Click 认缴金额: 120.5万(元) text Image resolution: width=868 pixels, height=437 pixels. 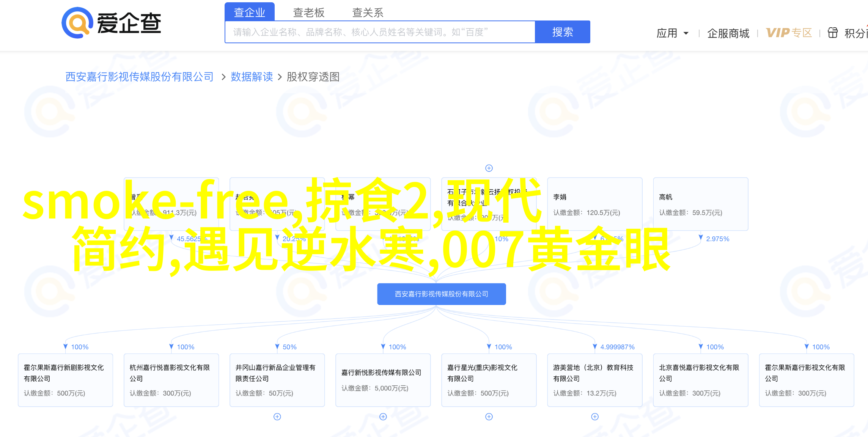point(587,213)
